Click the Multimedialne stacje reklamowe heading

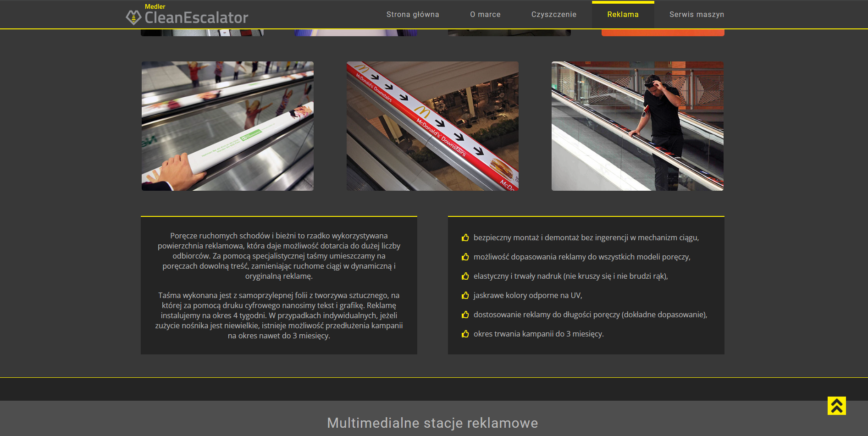point(432,423)
